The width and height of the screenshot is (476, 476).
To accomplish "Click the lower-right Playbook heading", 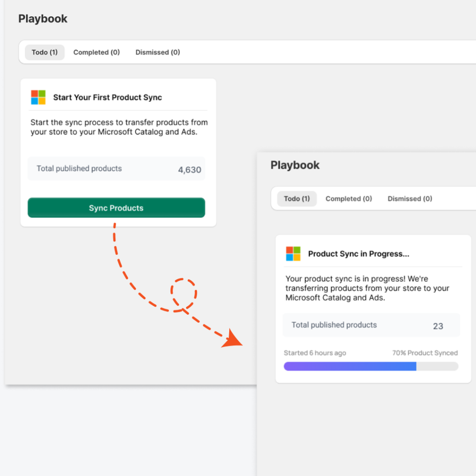I will click(295, 165).
